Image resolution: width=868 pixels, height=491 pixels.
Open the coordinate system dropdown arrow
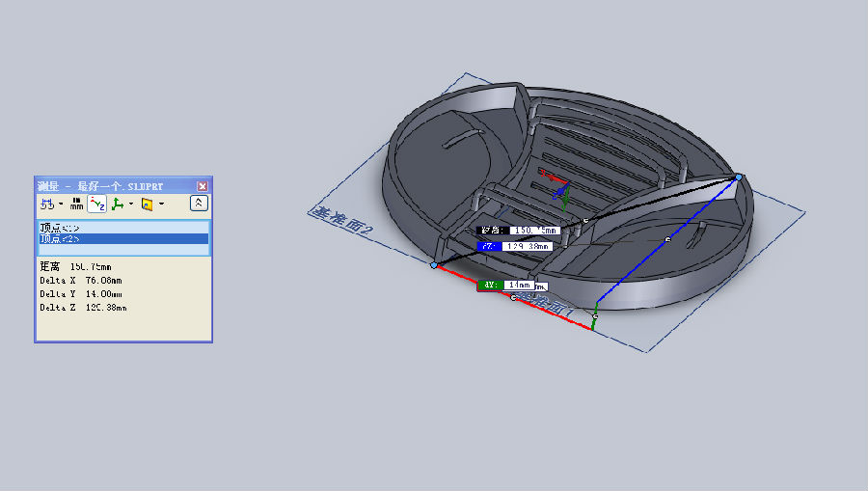[x=131, y=204]
